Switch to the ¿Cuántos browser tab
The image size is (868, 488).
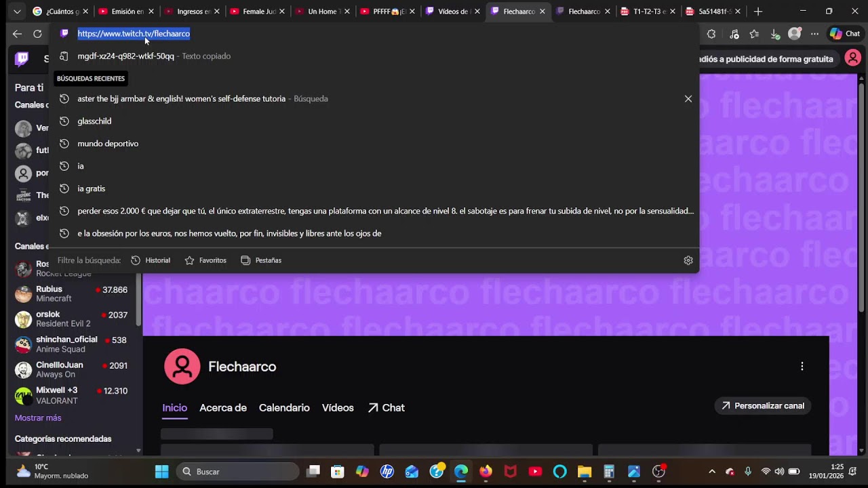(59, 12)
